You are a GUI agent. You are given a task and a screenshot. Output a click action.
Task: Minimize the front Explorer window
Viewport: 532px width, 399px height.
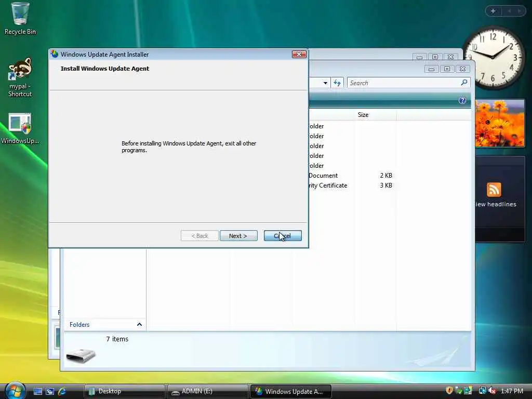click(431, 69)
